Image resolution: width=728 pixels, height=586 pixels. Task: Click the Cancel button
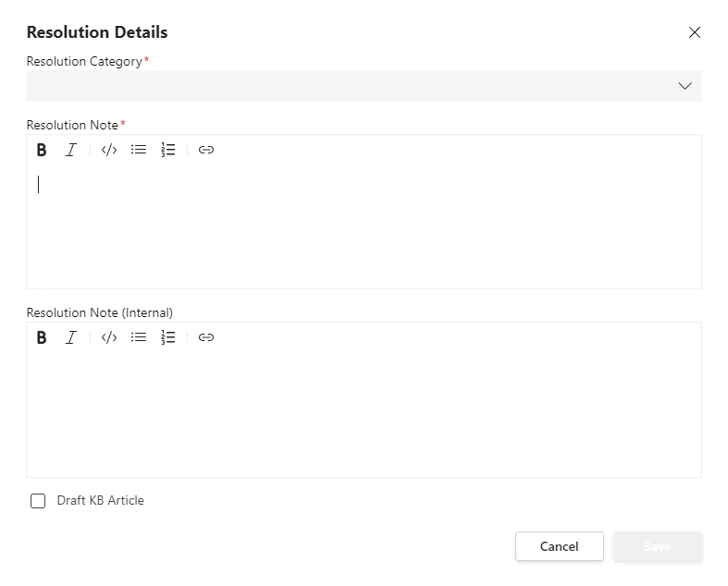pos(560,546)
